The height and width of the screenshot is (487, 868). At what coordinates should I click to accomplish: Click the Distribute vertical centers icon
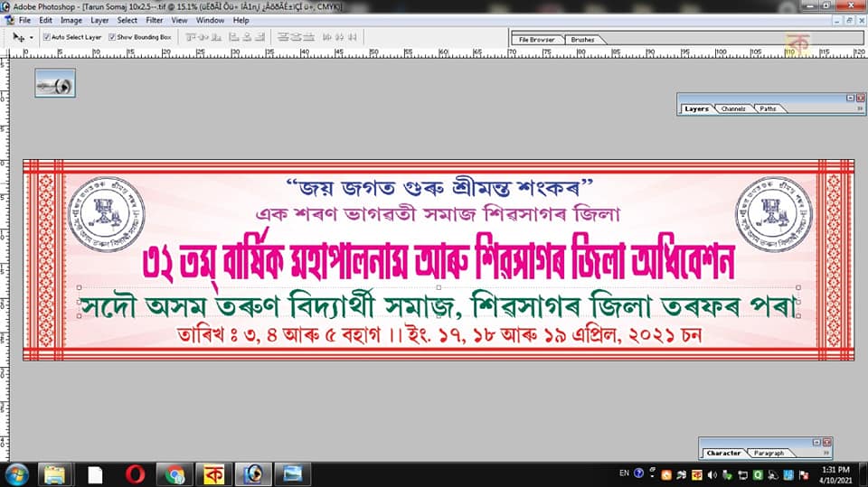297,37
